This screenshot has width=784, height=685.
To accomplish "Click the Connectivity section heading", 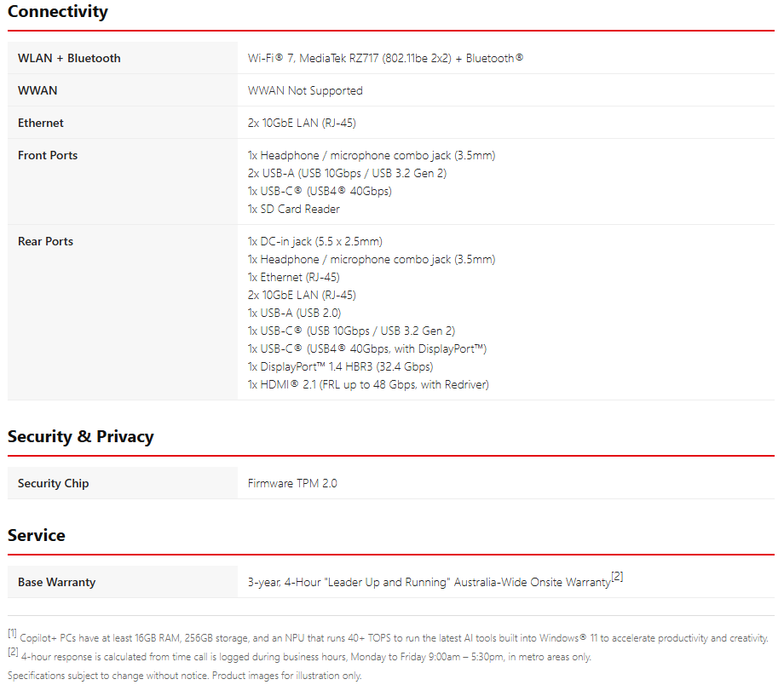I will [57, 11].
